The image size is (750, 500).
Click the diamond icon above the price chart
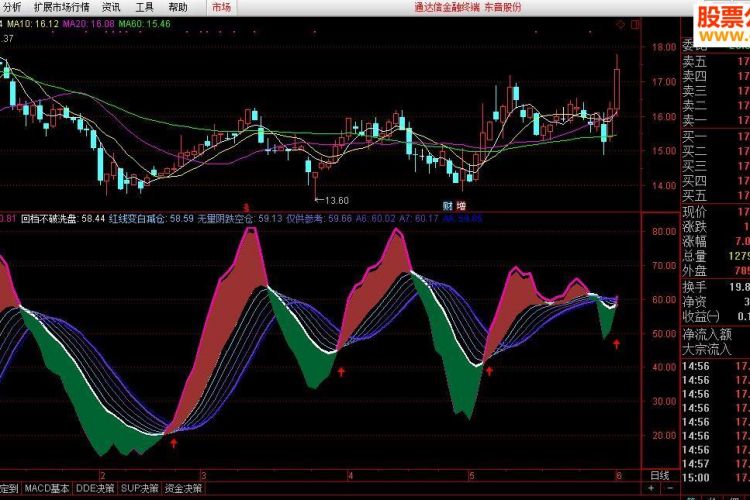coord(621,24)
